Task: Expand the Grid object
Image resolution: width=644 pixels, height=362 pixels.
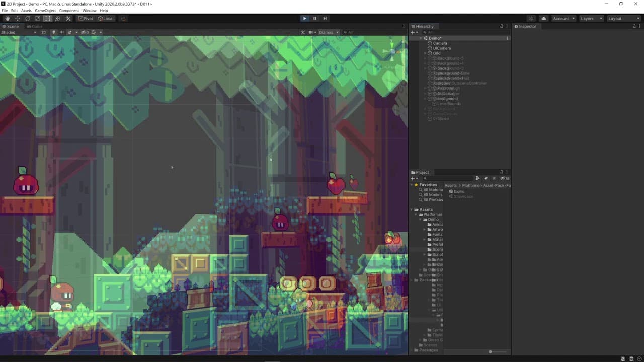Action: point(425,53)
